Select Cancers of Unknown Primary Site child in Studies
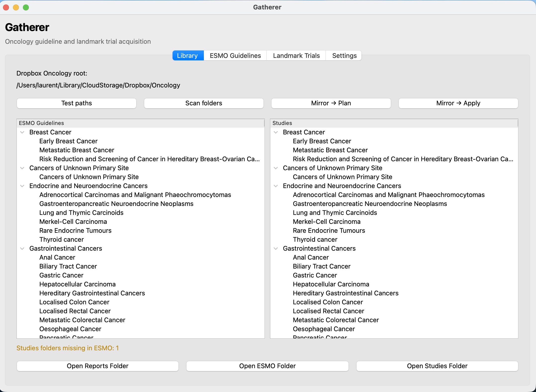 point(394,177)
